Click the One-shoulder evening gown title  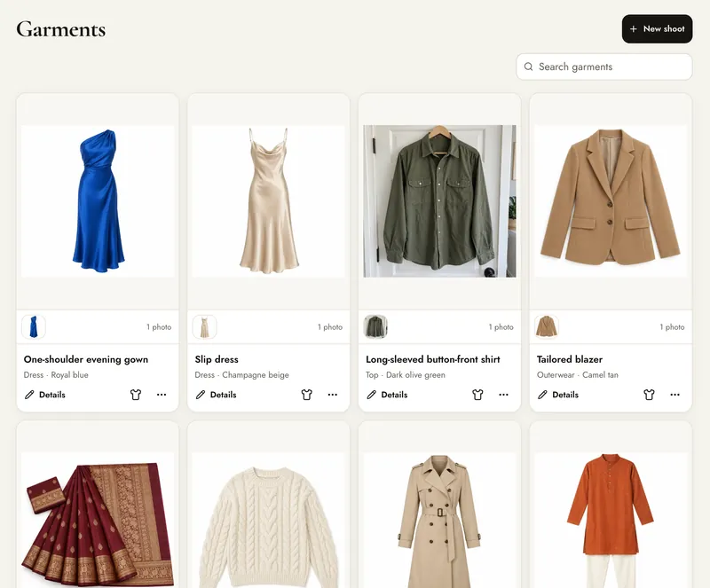tap(86, 359)
